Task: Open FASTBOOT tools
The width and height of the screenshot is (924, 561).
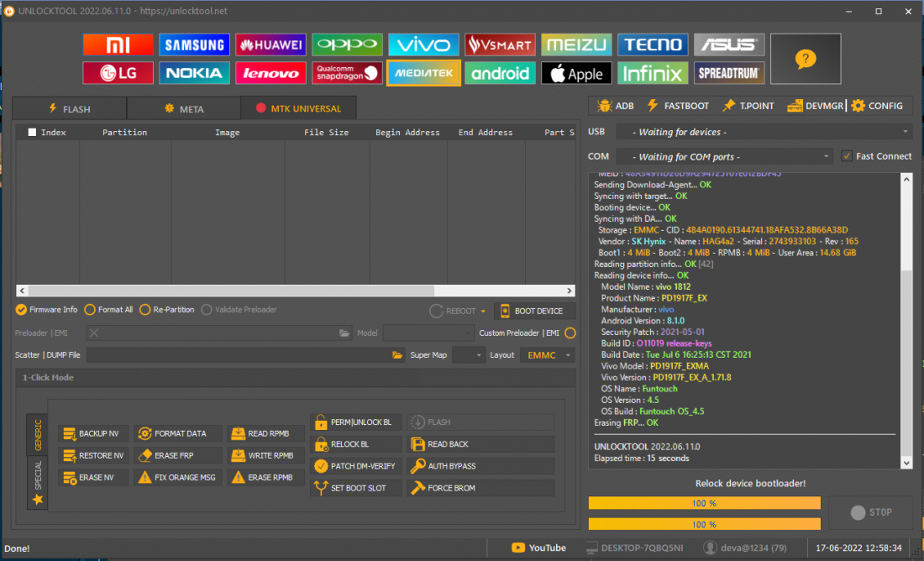Action: pos(678,106)
